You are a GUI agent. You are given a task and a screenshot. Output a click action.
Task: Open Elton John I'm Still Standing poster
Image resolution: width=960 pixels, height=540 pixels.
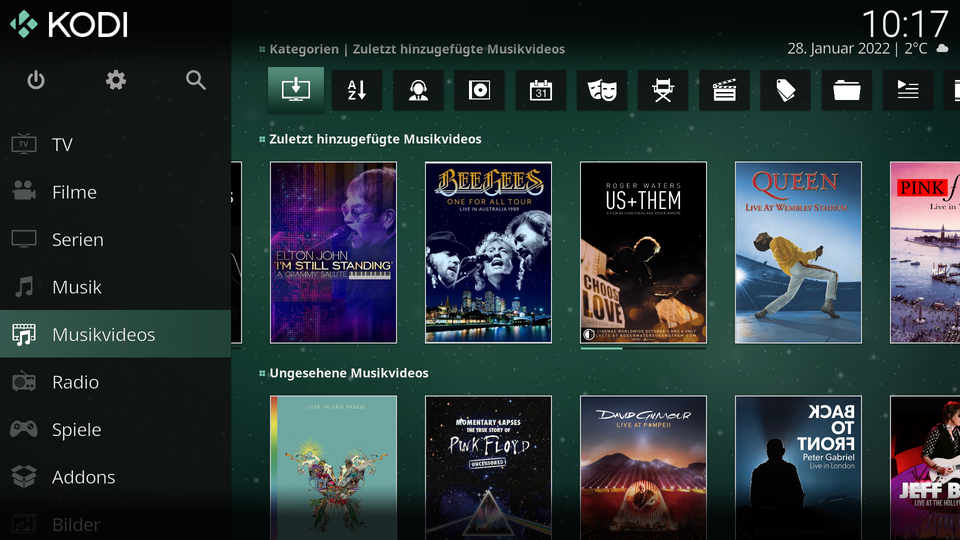334,252
